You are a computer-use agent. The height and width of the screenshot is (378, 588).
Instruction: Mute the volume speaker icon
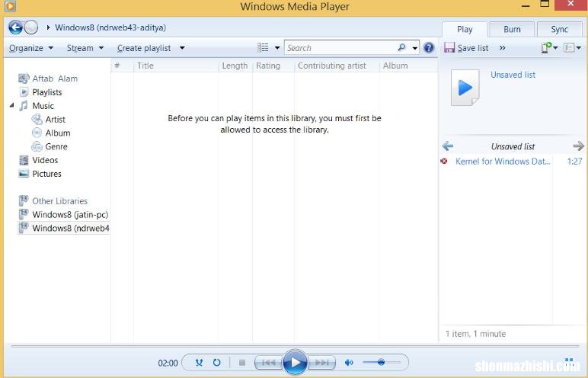coord(349,363)
